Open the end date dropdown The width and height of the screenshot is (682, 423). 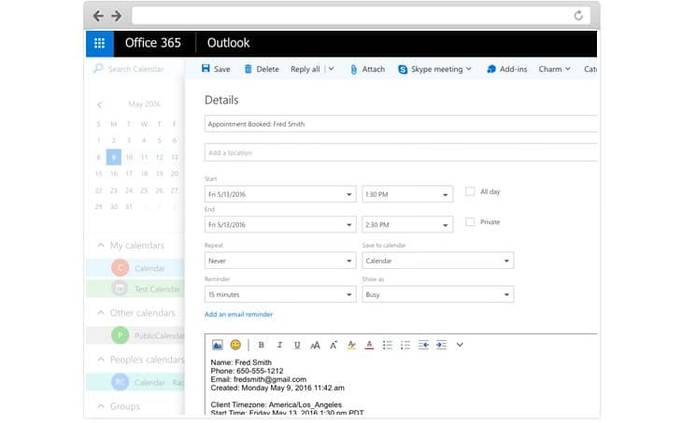tap(280, 225)
